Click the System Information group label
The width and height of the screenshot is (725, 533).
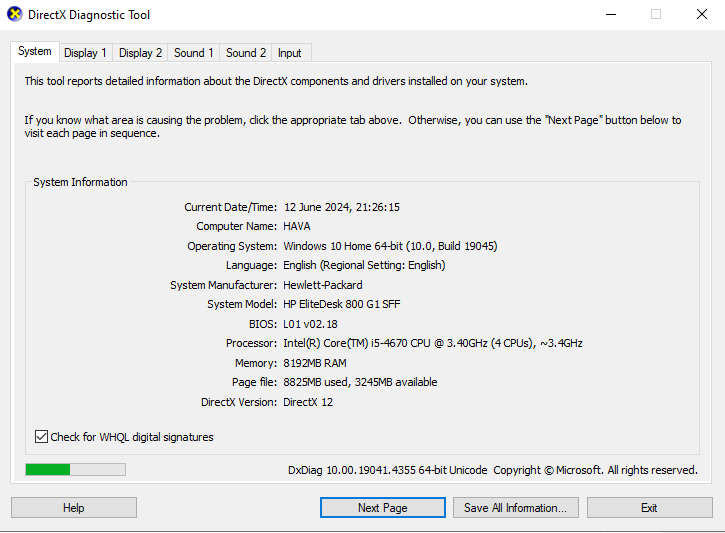pyautogui.click(x=80, y=182)
